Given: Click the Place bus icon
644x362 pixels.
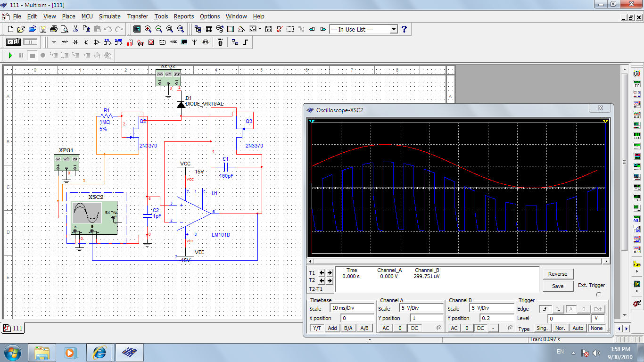Looking at the screenshot, I should pos(246,42).
